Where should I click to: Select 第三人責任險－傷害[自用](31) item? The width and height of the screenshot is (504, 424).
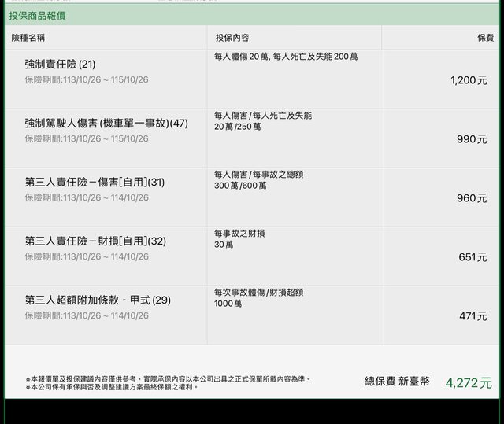click(94, 183)
